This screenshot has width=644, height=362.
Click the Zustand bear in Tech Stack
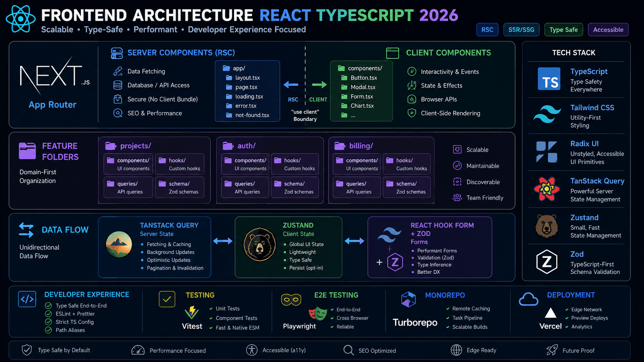547,226
